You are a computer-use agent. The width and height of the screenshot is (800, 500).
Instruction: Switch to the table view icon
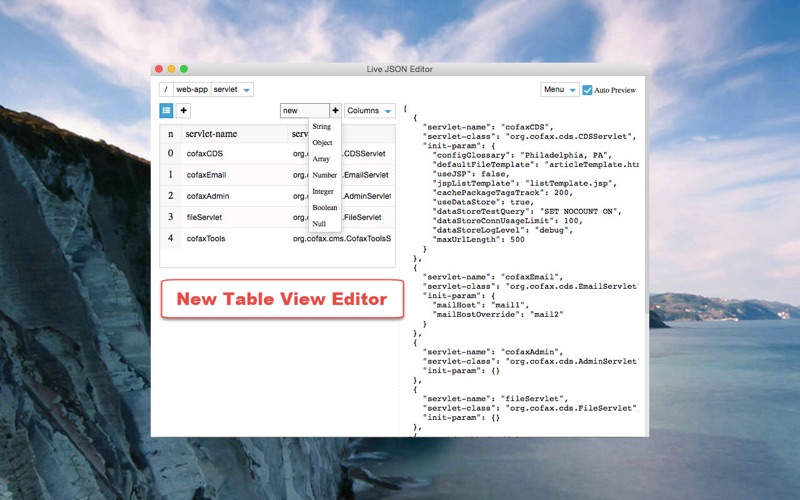[166, 110]
